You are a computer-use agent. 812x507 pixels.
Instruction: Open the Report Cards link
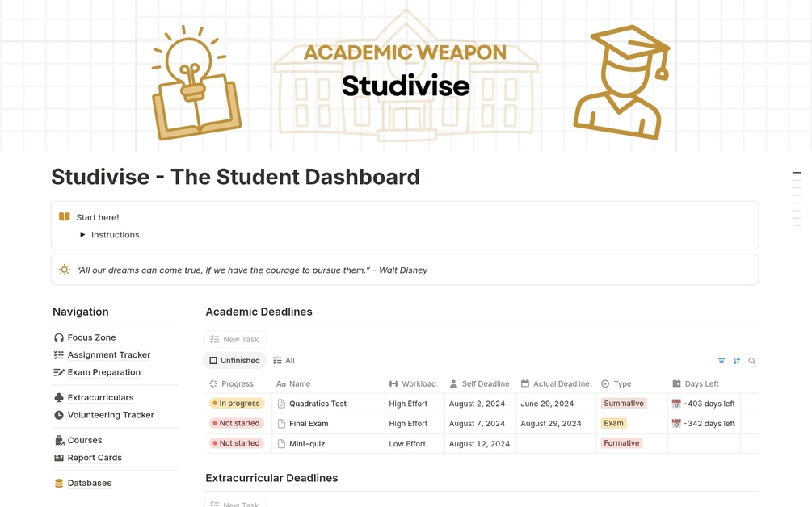coord(95,458)
